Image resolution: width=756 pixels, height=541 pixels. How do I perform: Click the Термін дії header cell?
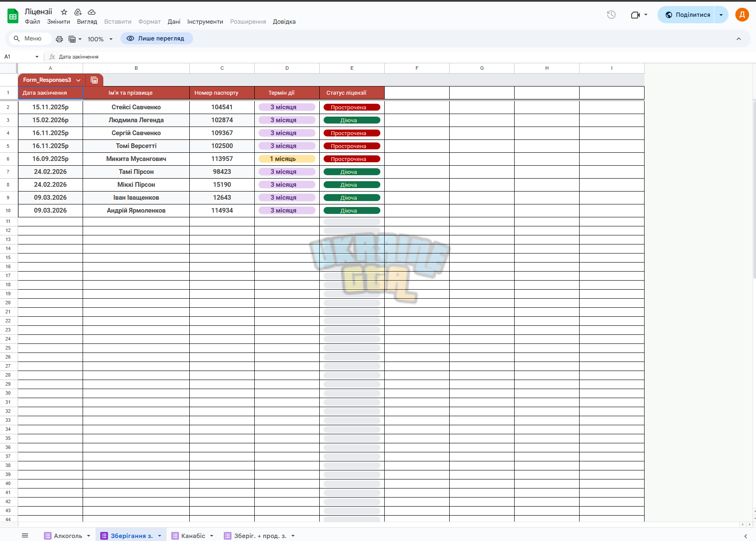(x=287, y=93)
